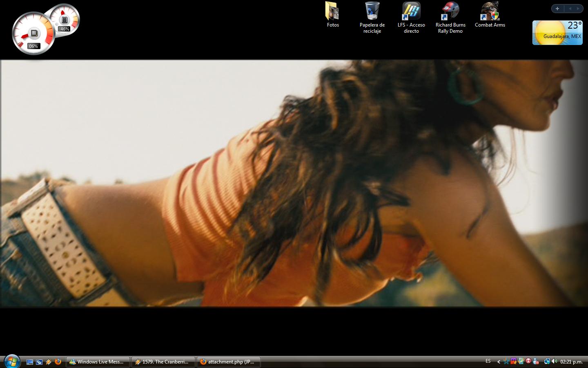Open the Messenger buddy tray icon
Image resolution: width=588 pixels, height=368 pixels.
click(536, 361)
